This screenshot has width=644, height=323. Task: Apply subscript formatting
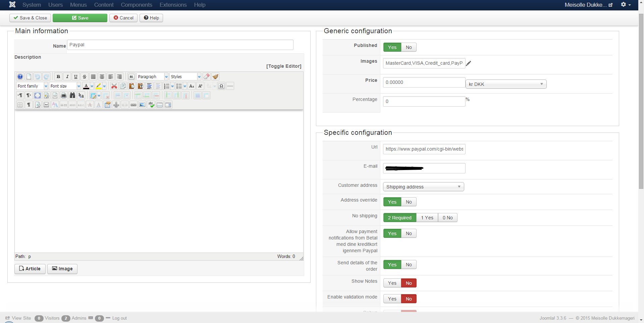coord(192,86)
